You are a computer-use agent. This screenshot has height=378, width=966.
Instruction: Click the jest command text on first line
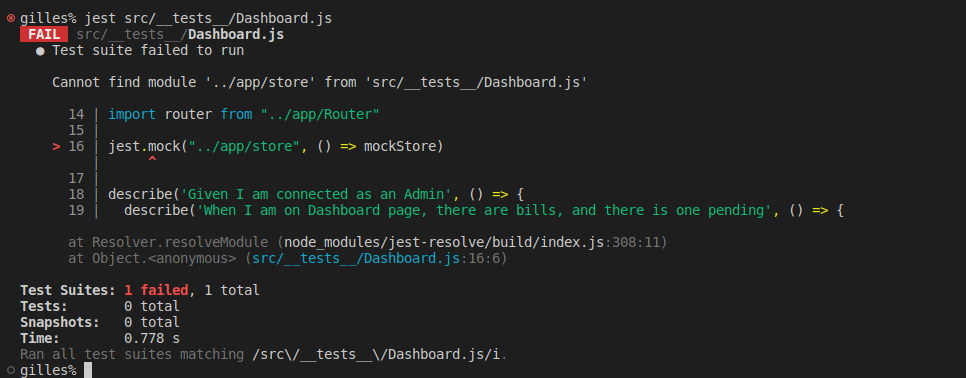tap(208, 18)
